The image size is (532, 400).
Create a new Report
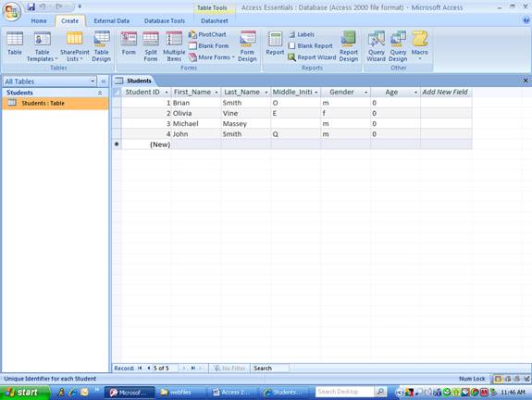[x=275, y=44]
